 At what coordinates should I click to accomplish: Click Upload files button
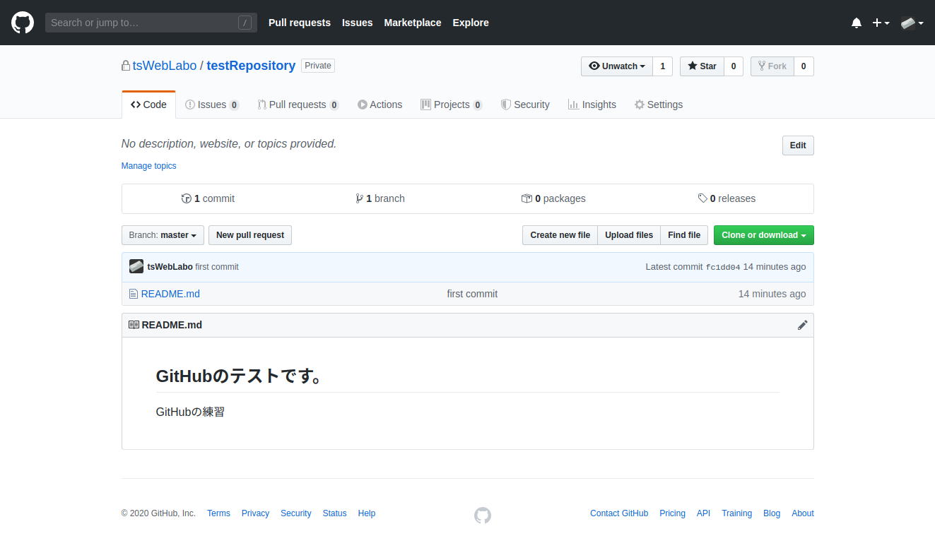629,235
